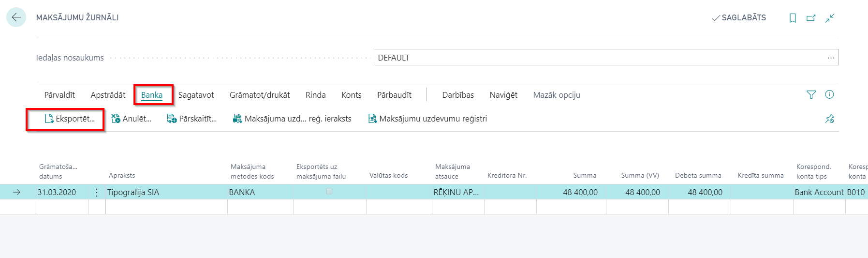The width and height of the screenshot is (868, 258).
Task: Open Maksājumu uzdevumu reģistri
Action: pos(427,119)
